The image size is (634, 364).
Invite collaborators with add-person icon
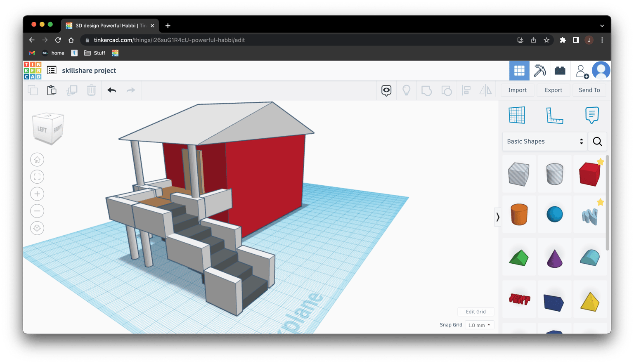coord(582,71)
